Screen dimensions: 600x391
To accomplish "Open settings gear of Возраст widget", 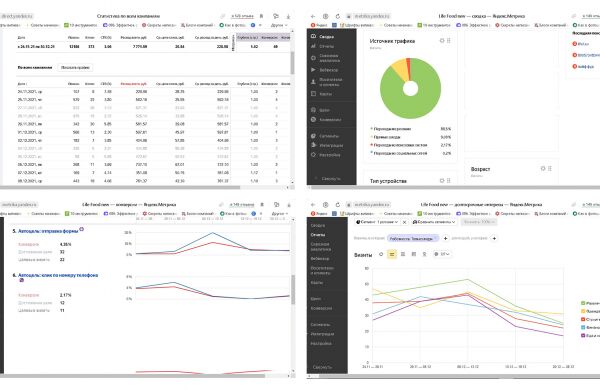I will click(543, 168).
